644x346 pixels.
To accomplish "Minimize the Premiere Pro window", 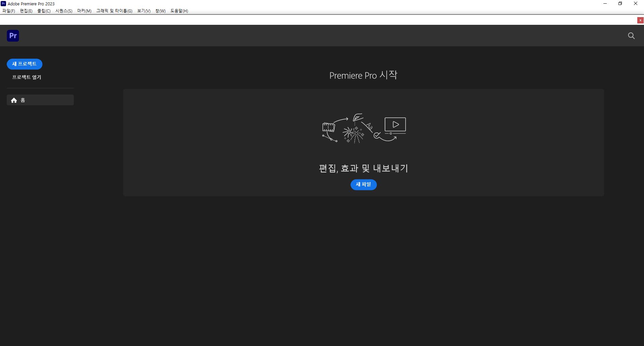I will 605,4.
